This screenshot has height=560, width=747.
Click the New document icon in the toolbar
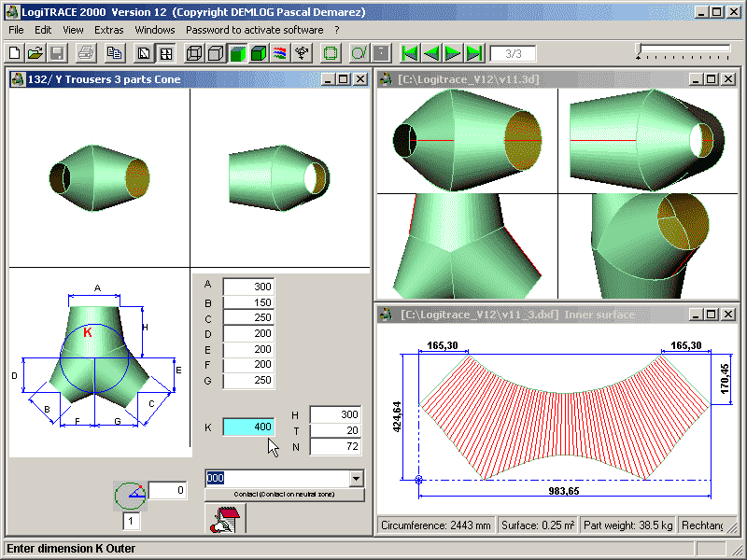(14, 53)
